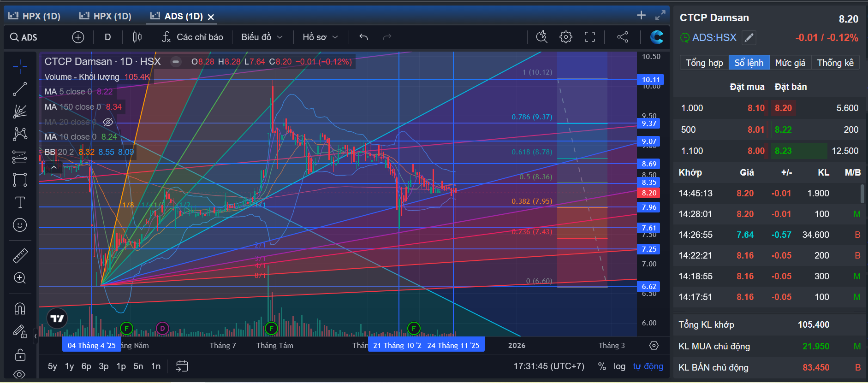Select the 8.10 bid price cell
This screenshot has width=868, height=383.
(756, 108)
